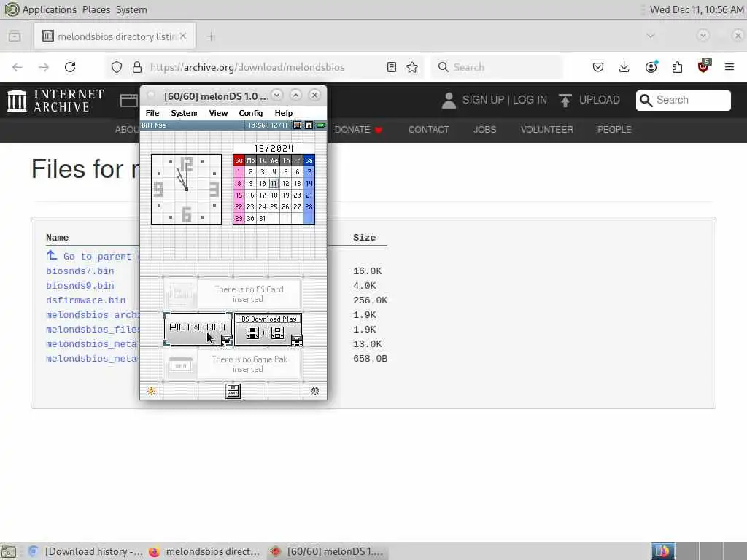Open the DONATE link
The width and height of the screenshot is (747, 560).
pyautogui.click(x=358, y=130)
